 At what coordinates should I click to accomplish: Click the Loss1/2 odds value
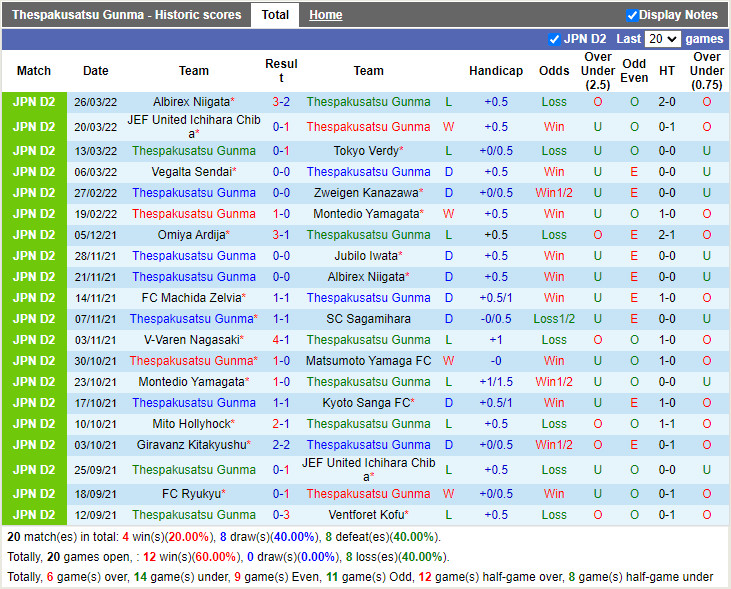coord(554,319)
